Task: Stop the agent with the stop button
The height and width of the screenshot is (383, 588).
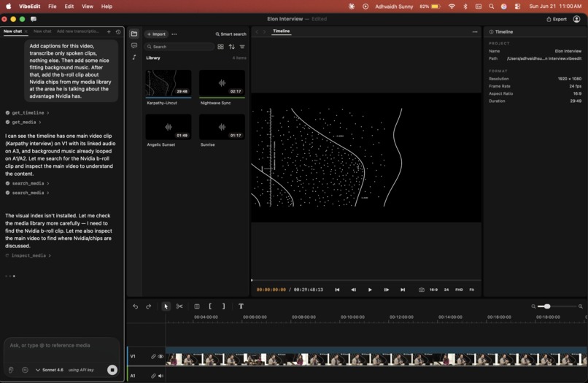Action: point(112,370)
